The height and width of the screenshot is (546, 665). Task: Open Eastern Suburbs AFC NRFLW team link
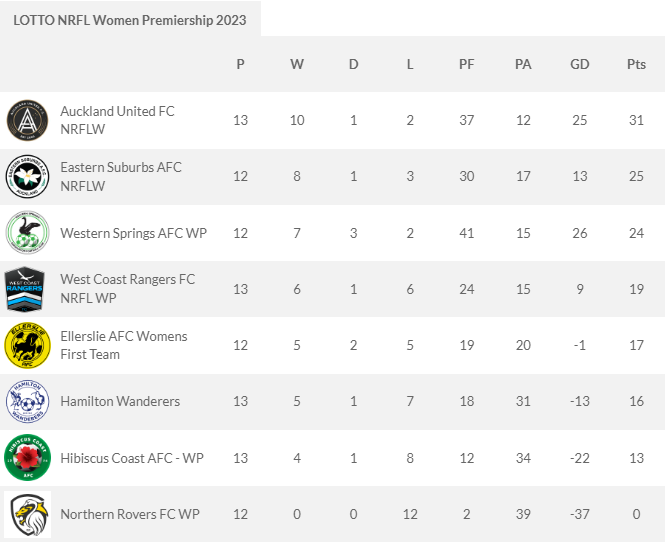(121, 176)
